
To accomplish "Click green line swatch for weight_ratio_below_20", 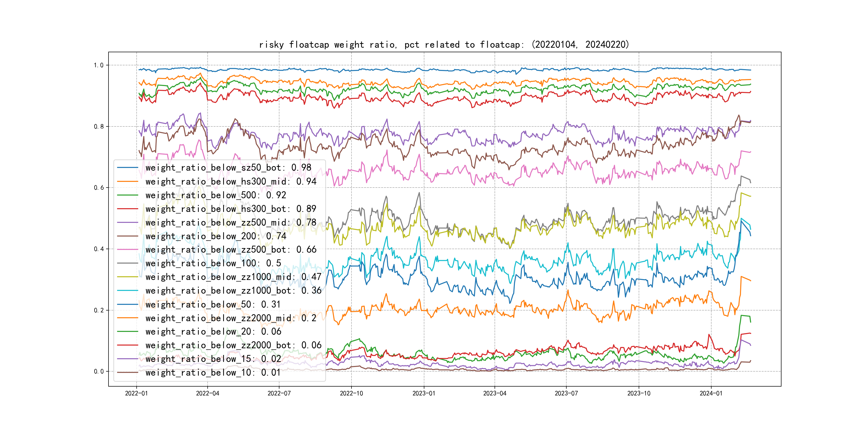I will point(127,332).
